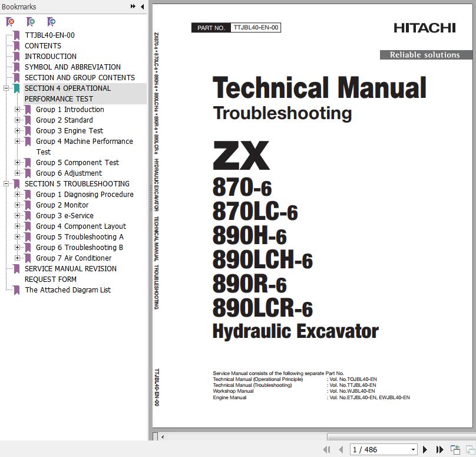Click the bookmark icon beside The Attached Diagram List
Viewport: 476px width, 457px height.
tap(16, 290)
